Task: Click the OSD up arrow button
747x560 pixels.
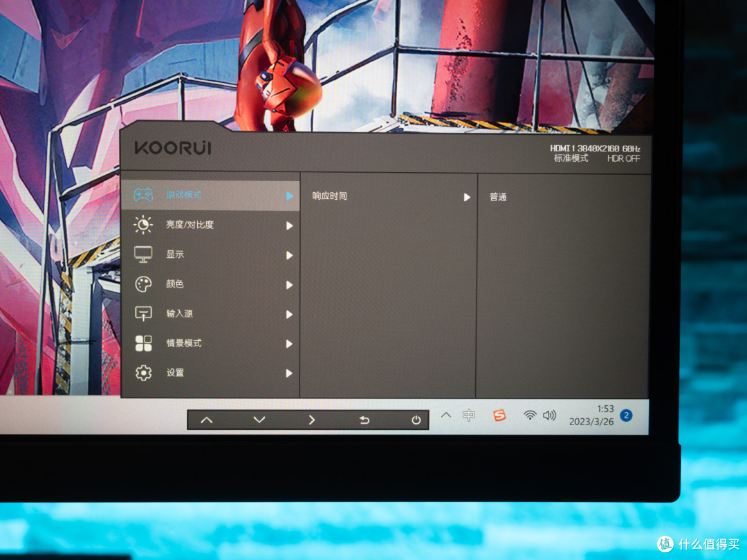Action: [x=207, y=420]
